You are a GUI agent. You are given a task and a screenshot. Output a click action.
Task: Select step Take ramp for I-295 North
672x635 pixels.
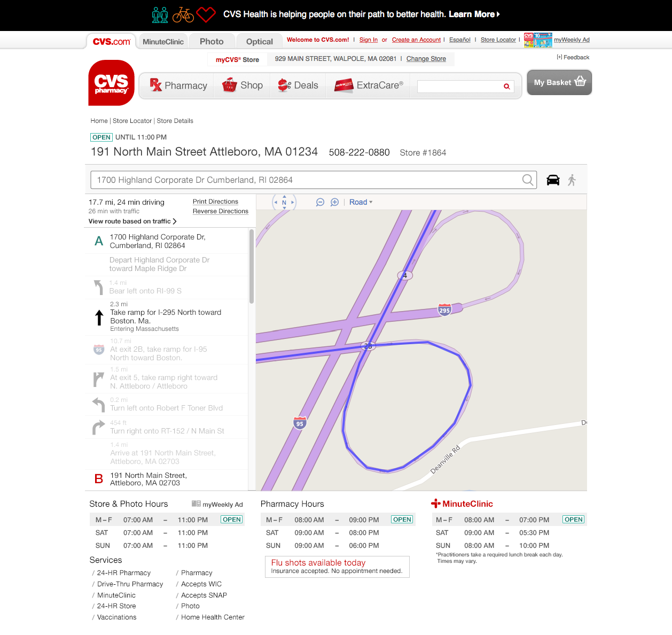167,317
